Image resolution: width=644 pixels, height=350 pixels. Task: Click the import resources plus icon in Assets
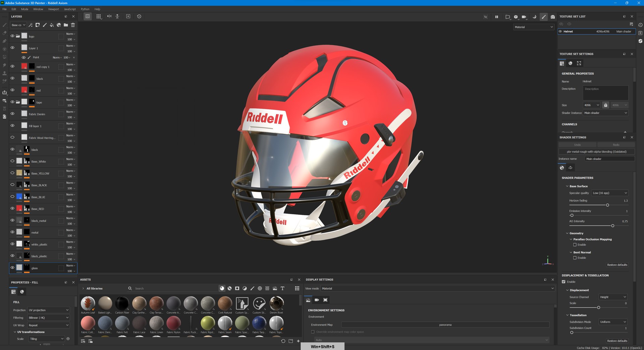click(298, 341)
